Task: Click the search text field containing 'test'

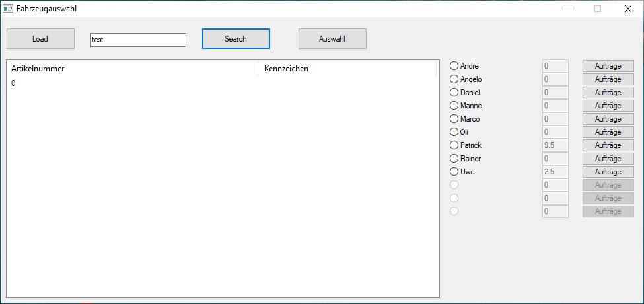Action: [138, 40]
